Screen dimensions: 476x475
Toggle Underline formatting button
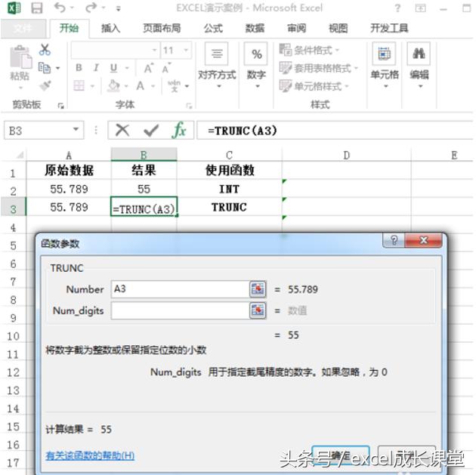pos(113,68)
